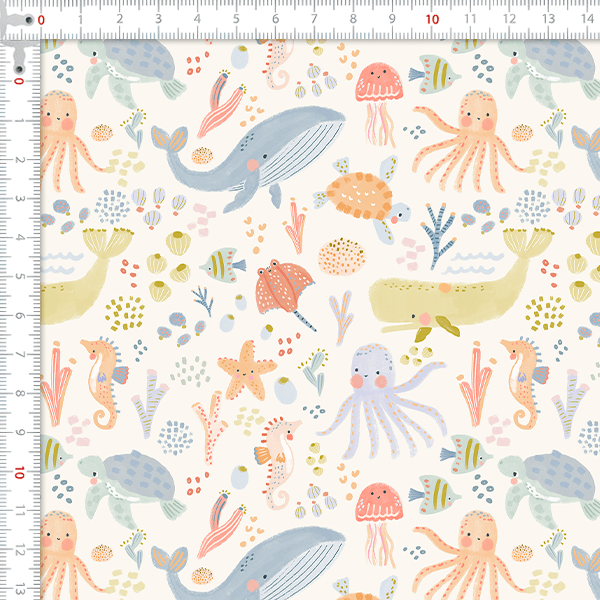
Task: Click the red 10 on the left ruler
Action: pos(20,472)
